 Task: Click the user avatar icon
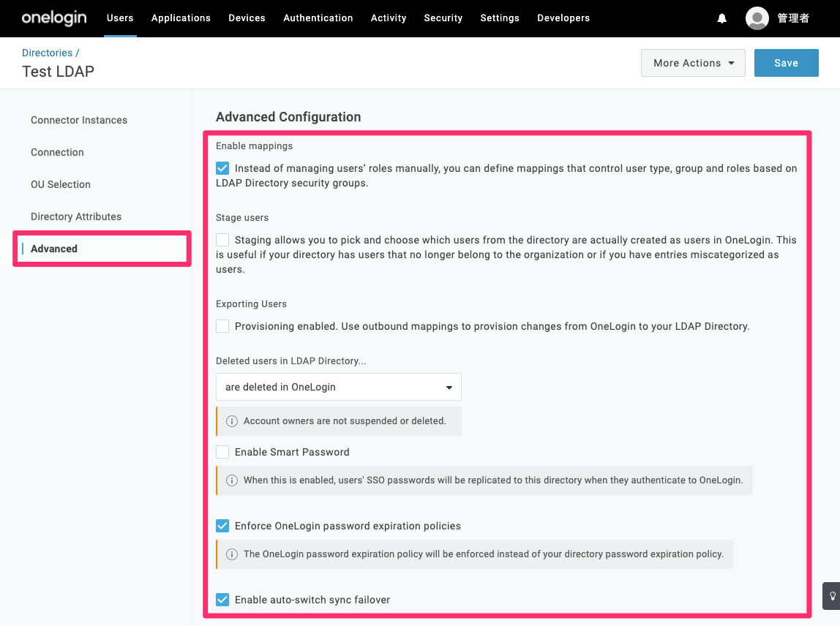click(757, 18)
